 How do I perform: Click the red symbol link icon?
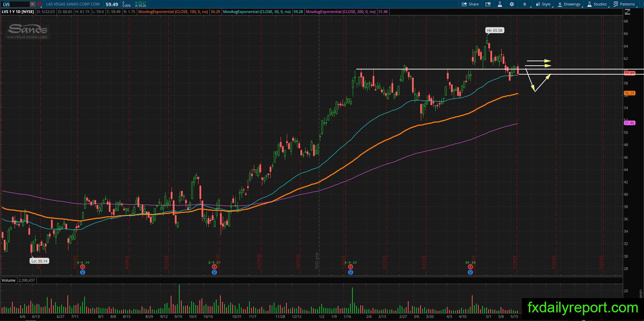(39, 4)
